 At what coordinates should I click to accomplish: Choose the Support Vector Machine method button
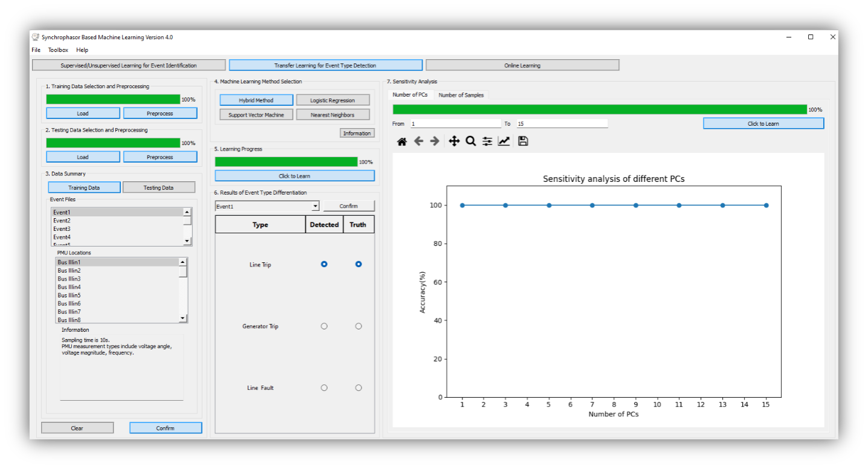tap(256, 115)
